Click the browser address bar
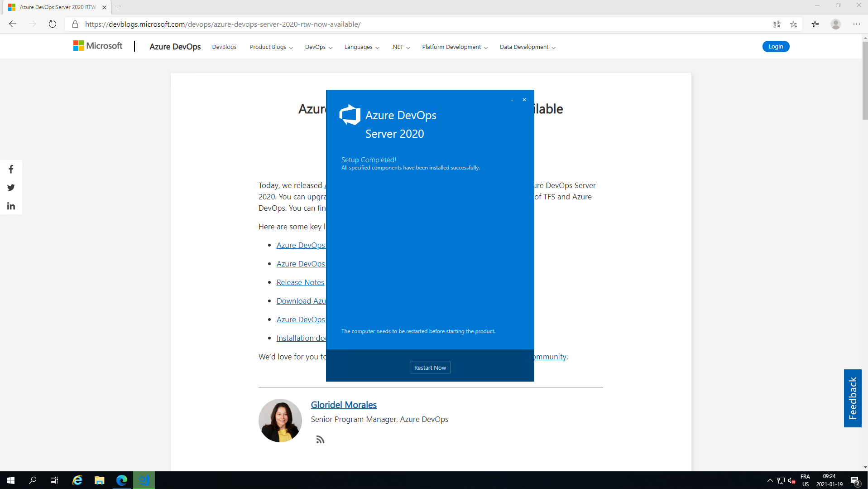This screenshot has width=868, height=489. click(x=408, y=24)
